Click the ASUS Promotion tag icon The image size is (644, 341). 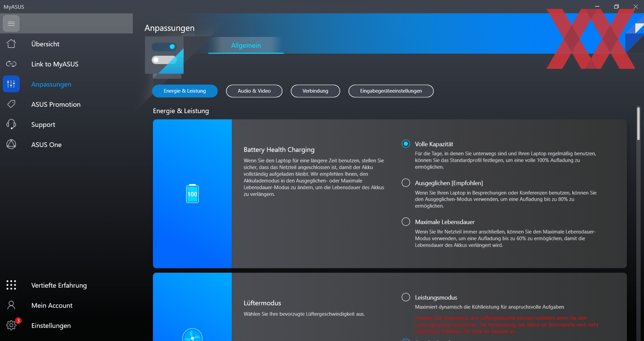point(11,104)
